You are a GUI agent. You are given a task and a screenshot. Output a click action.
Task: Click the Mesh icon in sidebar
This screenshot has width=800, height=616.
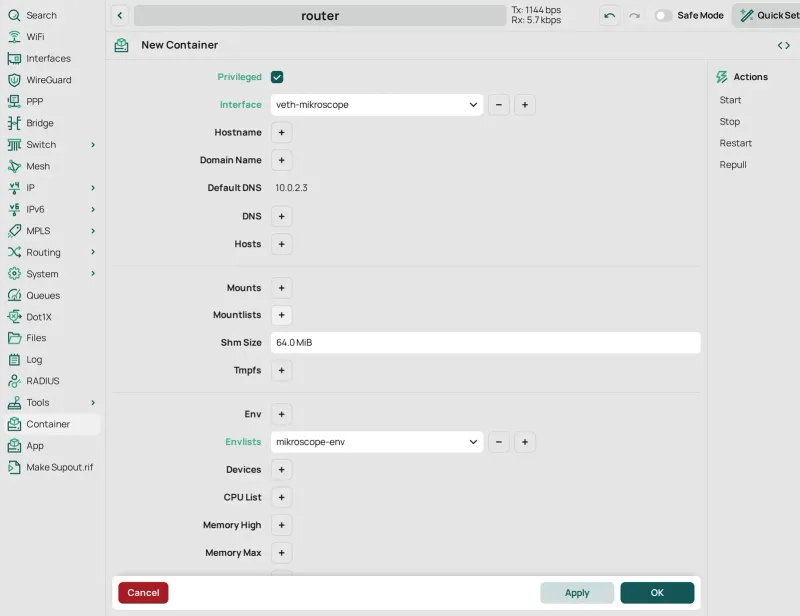pyautogui.click(x=14, y=166)
